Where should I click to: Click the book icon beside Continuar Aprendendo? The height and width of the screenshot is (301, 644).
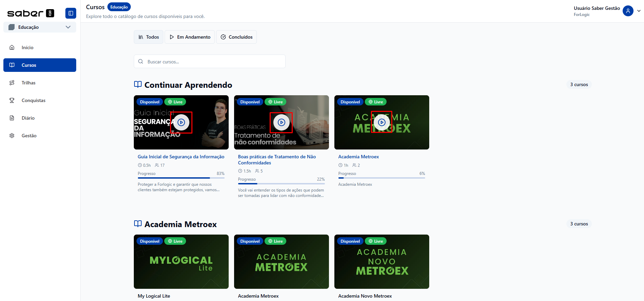click(138, 84)
